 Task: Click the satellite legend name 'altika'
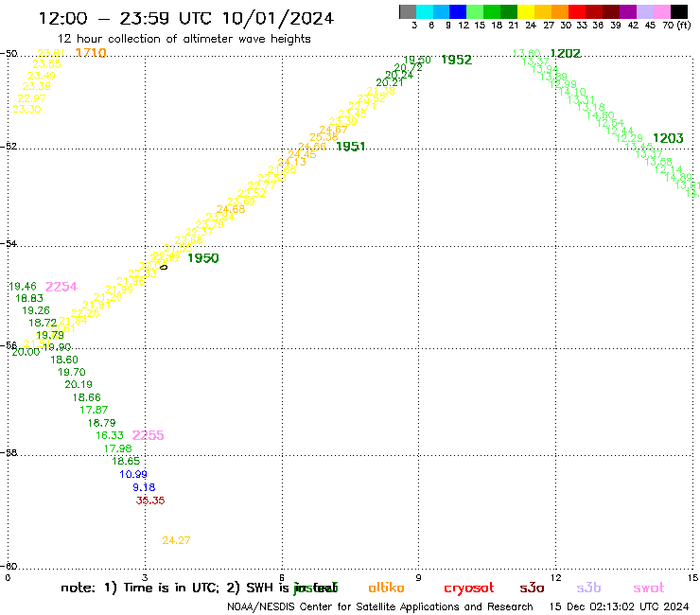tap(386, 588)
